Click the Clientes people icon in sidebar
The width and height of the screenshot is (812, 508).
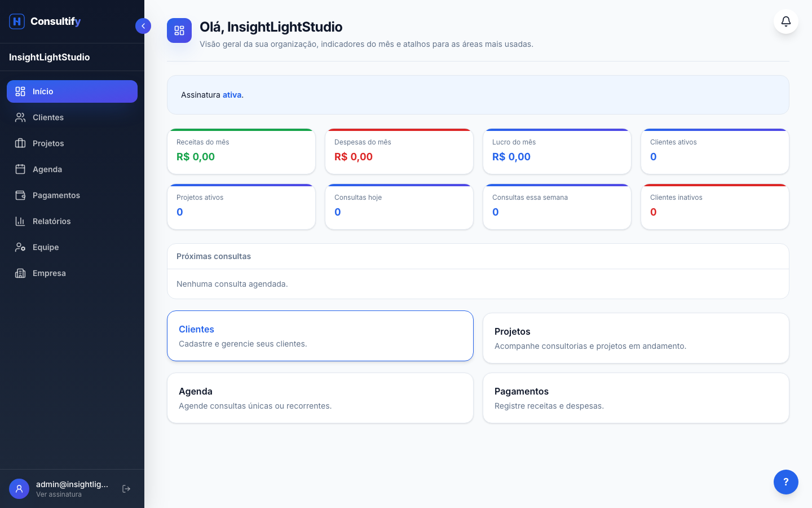point(20,117)
